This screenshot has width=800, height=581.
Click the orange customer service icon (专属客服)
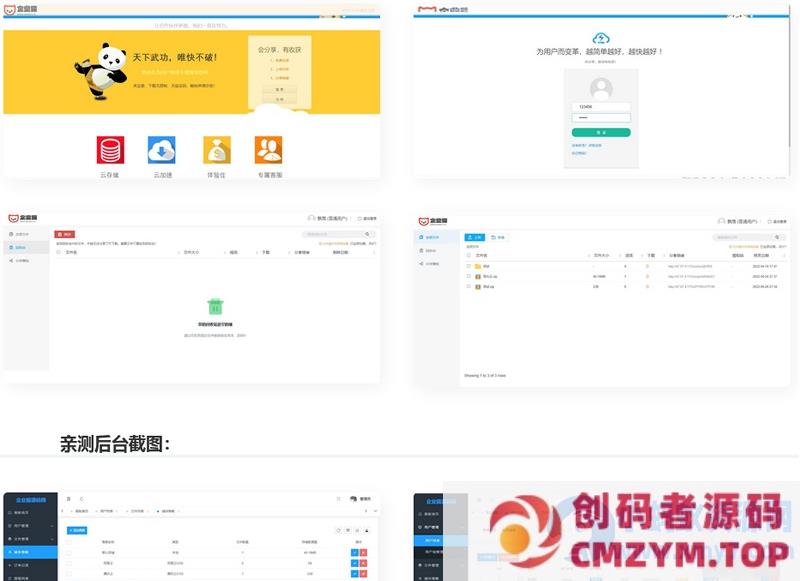268,150
